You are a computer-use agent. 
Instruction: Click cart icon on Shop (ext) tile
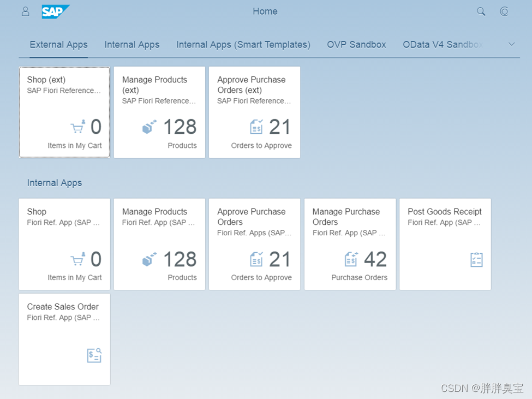point(78,127)
